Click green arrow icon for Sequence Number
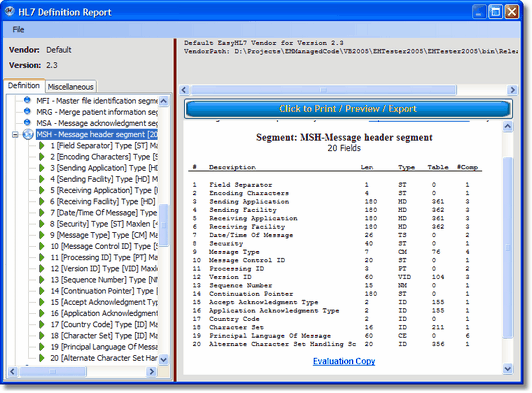The width and height of the screenshot is (532, 393). coord(42,280)
